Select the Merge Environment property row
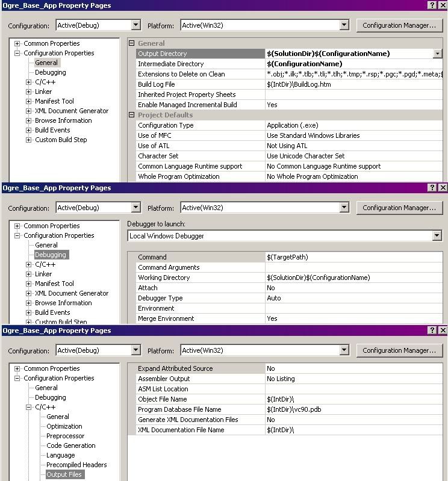448x481 pixels. click(x=290, y=318)
